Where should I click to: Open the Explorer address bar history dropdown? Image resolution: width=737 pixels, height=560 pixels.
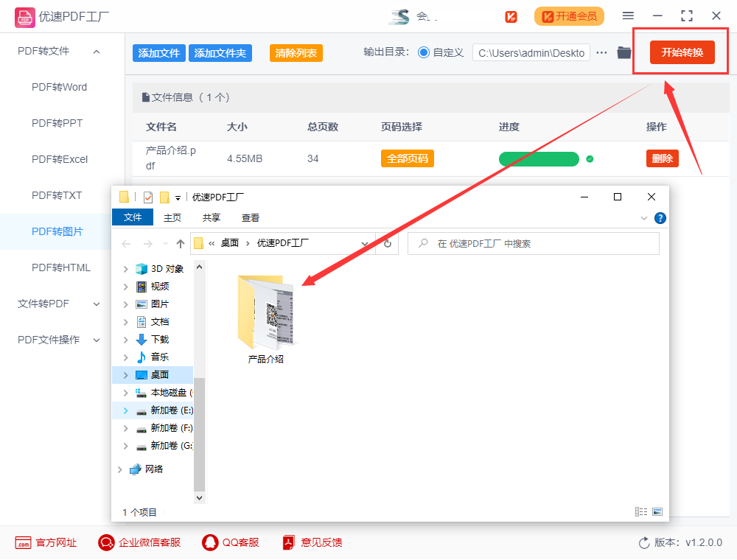(x=364, y=243)
